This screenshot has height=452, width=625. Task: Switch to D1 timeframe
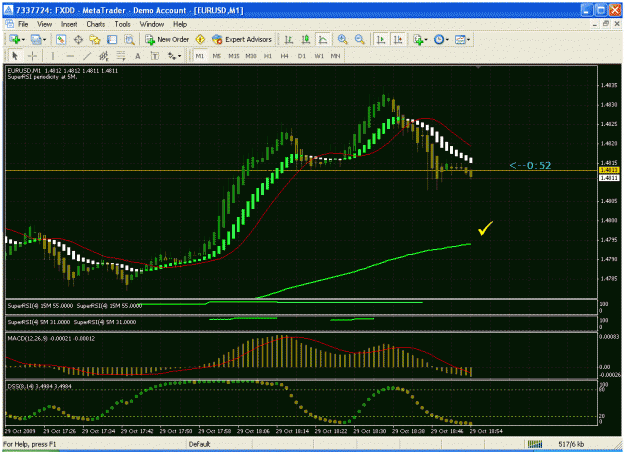point(301,56)
